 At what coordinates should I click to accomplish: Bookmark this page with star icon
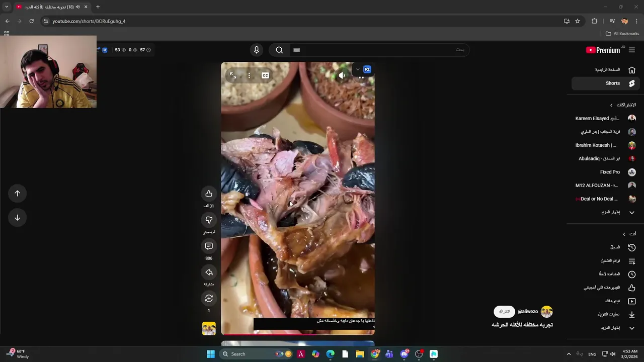pyautogui.click(x=578, y=21)
